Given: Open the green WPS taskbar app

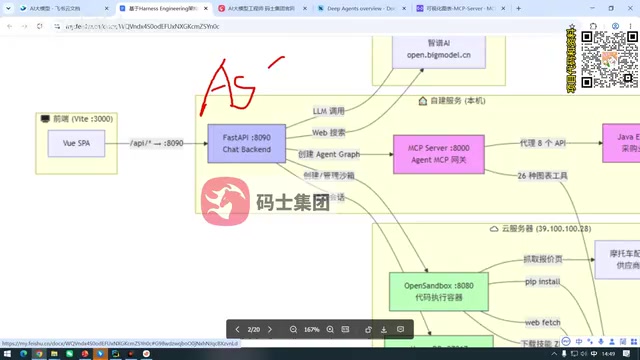Looking at the screenshot, I should [69, 353].
